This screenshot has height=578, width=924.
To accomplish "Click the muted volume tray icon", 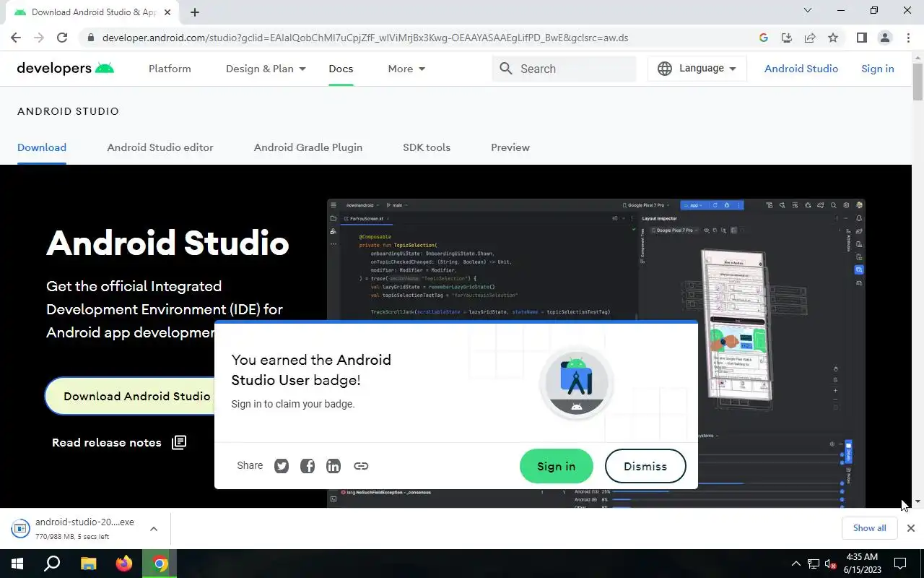I will [831, 564].
